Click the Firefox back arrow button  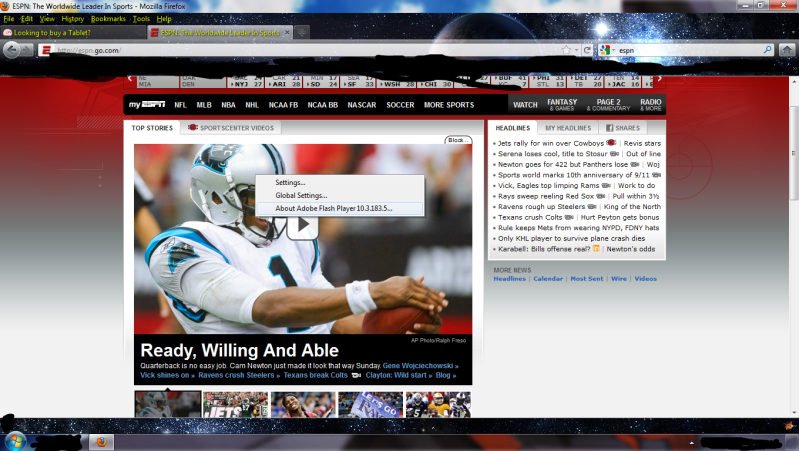pyautogui.click(x=12, y=50)
